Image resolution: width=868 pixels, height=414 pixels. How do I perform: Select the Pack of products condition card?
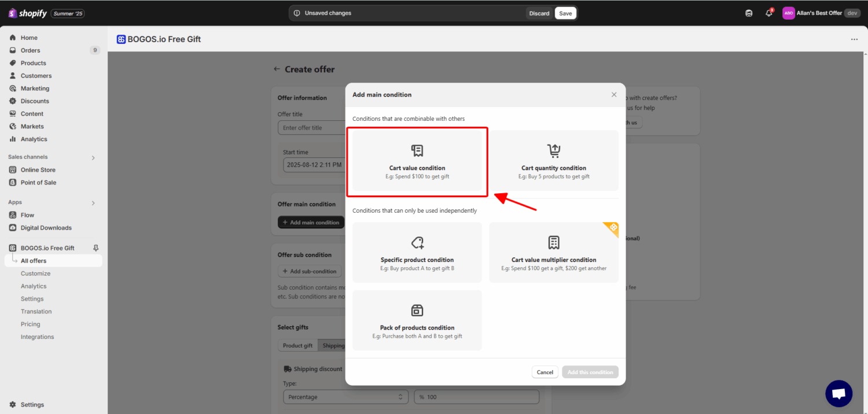pos(417,320)
